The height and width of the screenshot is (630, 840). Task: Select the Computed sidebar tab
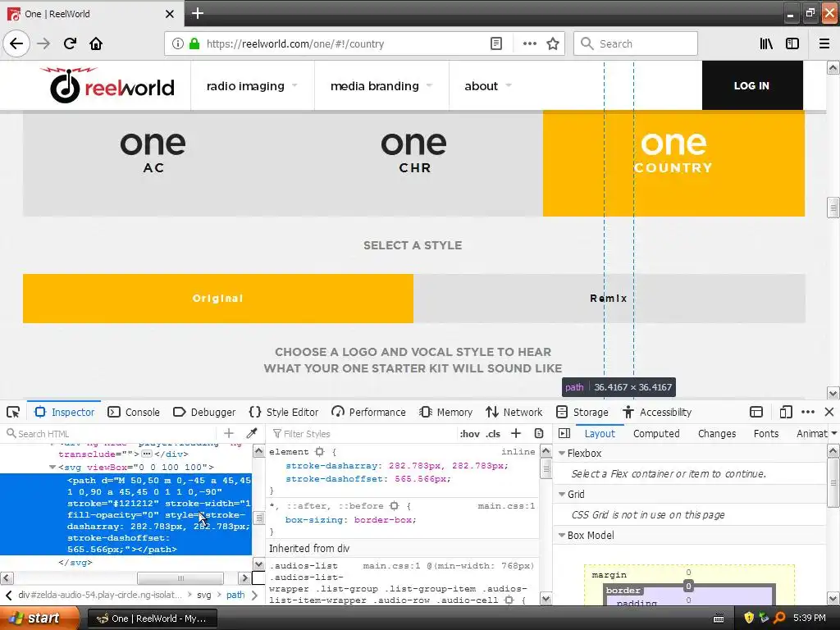tap(656, 433)
